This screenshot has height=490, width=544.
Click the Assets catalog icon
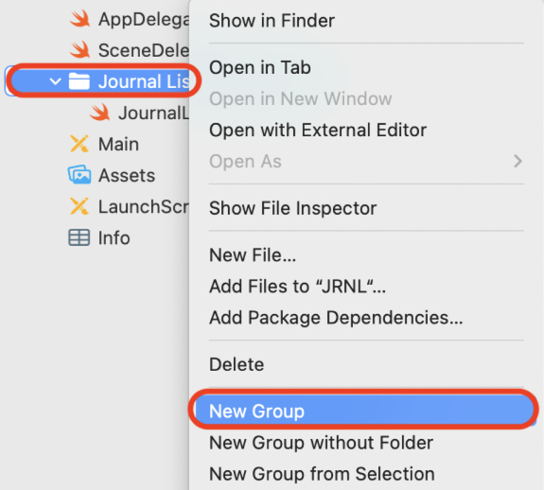pos(79,175)
